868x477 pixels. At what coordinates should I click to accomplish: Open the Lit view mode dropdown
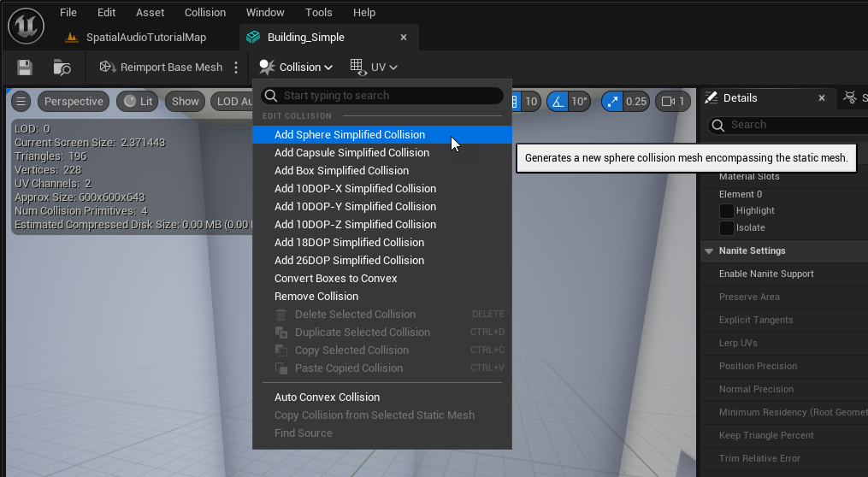coord(138,102)
